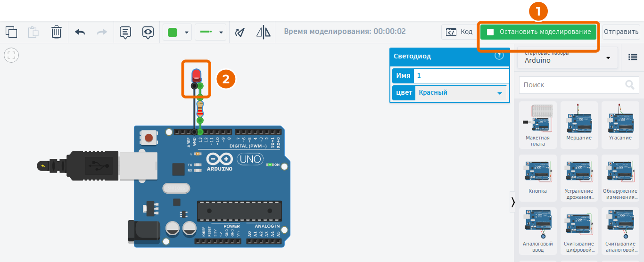
Task: Click the zoom-to-fit icon on the canvas
Action: 11,55
